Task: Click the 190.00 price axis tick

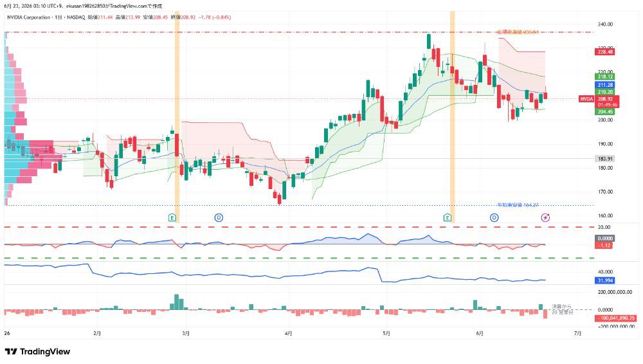Action: click(x=605, y=144)
